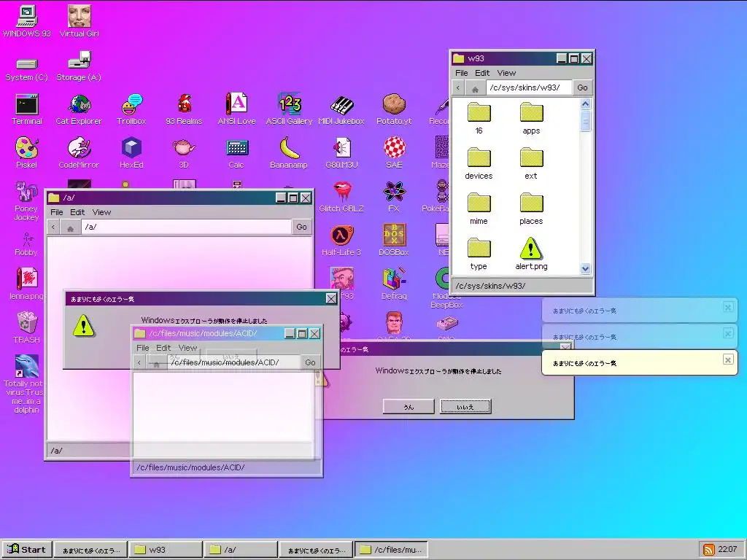The width and height of the screenshot is (747, 560).
Task: Launch Defrag icon
Action: (x=394, y=284)
